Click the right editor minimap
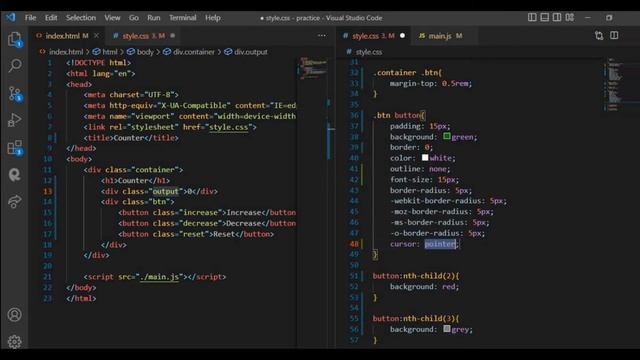Viewport: 640px width, 360px height. pyautogui.click(x=615, y=84)
